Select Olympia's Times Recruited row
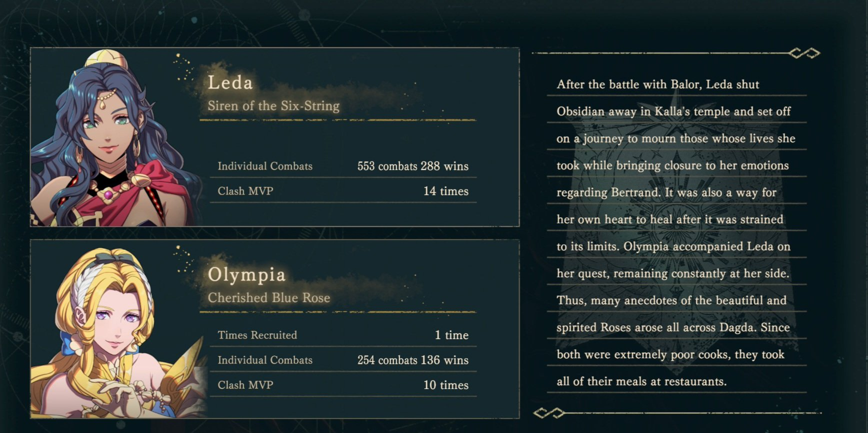 coord(343,335)
